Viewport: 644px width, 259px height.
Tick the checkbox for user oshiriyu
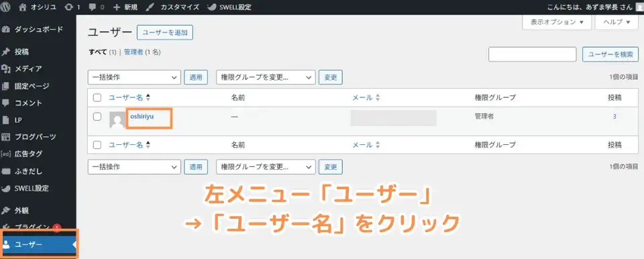(x=97, y=116)
